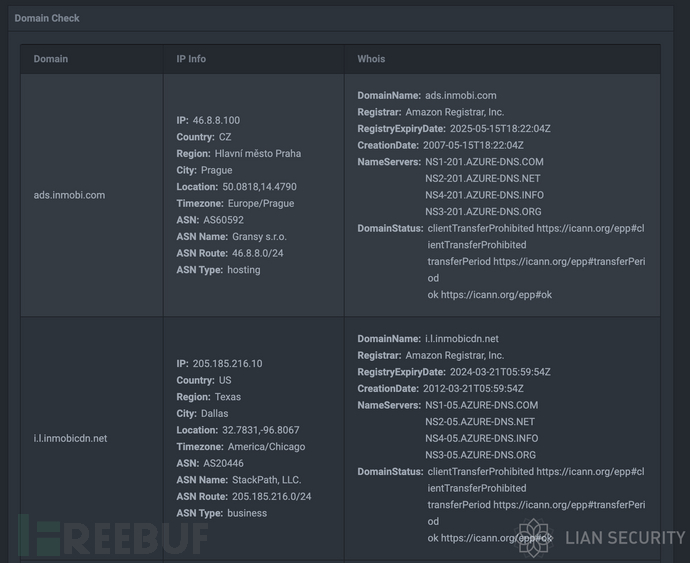Click Region Hlavní město Praha
Screen dimensions: 690x563
point(258,154)
